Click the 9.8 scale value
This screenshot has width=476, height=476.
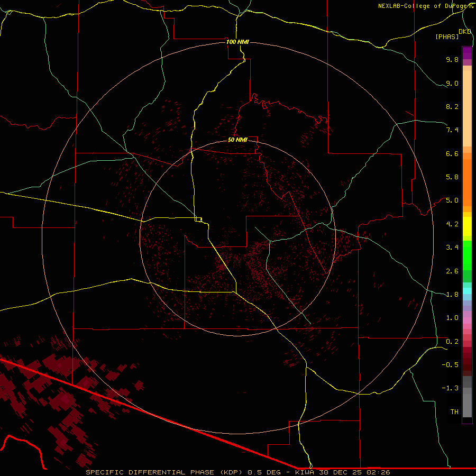click(452, 59)
